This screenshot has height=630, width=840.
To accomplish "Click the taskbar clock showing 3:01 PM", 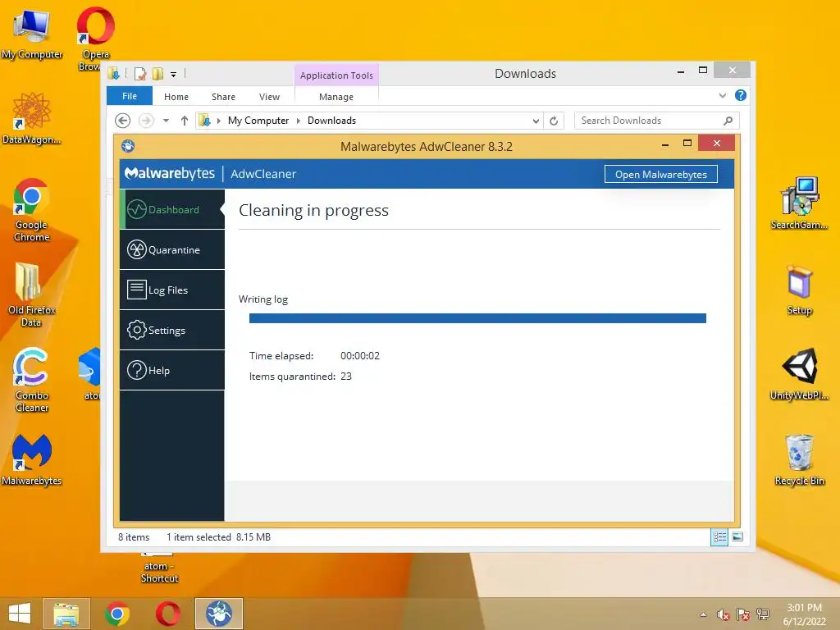I will tap(804, 614).
